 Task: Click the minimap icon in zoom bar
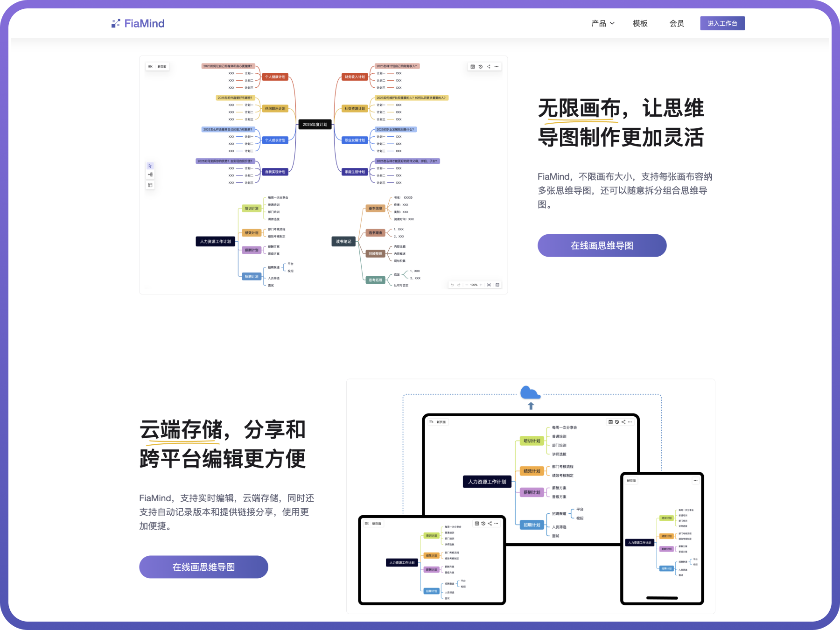tap(497, 285)
